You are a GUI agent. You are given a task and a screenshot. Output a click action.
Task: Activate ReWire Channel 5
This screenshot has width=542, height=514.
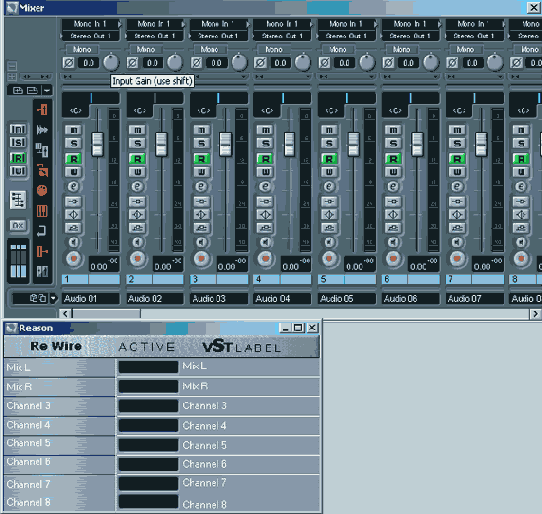coord(148,445)
